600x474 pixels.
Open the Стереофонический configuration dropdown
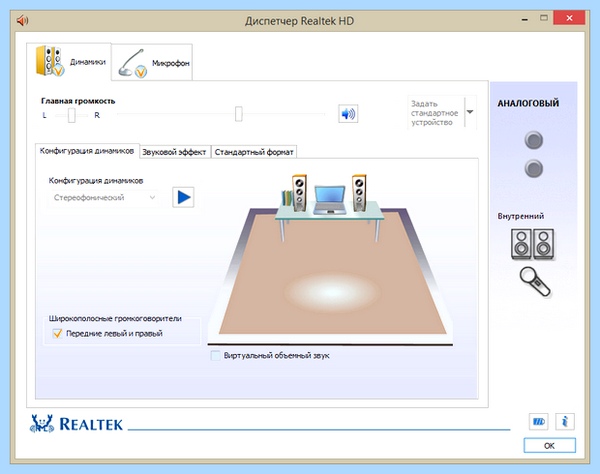(104, 198)
